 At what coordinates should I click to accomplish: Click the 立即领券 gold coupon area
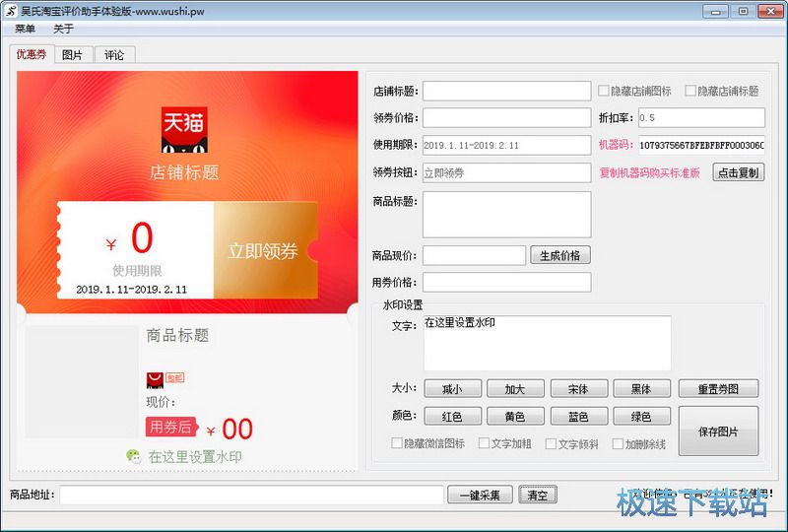[263, 251]
